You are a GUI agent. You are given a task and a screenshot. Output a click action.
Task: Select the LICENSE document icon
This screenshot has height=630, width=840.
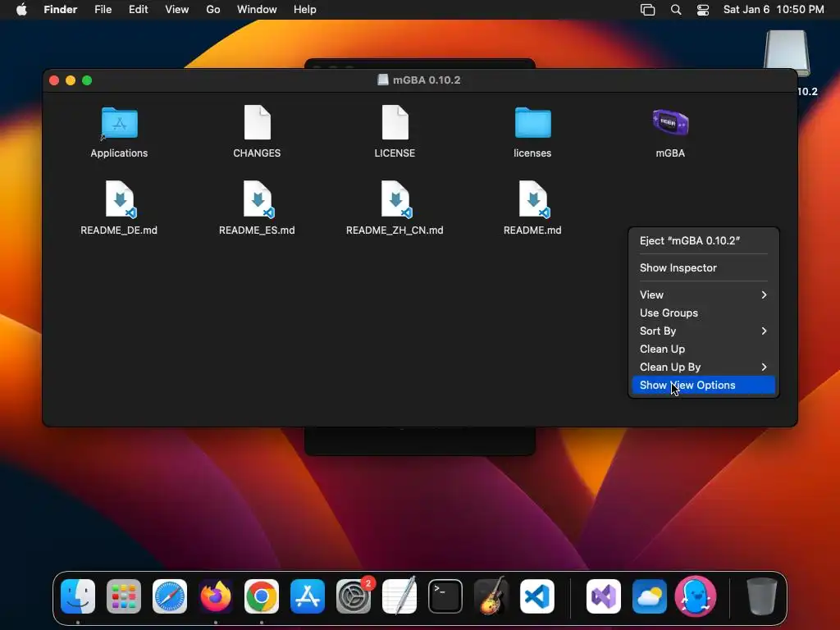395,122
